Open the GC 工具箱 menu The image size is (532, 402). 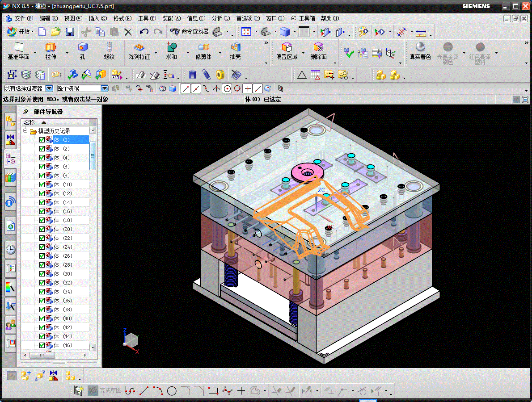[303, 18]
